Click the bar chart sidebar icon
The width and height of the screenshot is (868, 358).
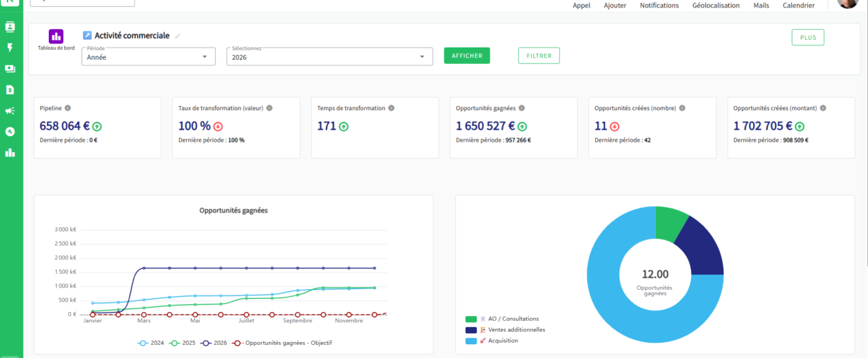pyautogui.click(x=10, y=152)
